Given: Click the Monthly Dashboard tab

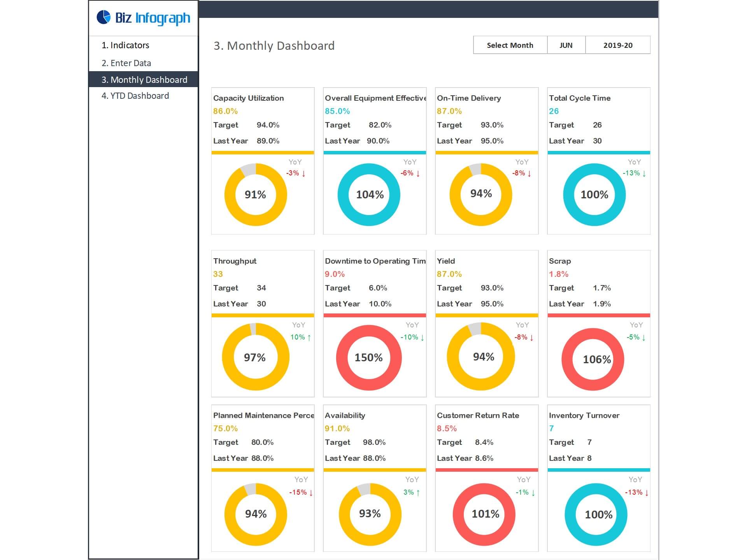Looking at the screenshot, I should (x=145, y=79).
